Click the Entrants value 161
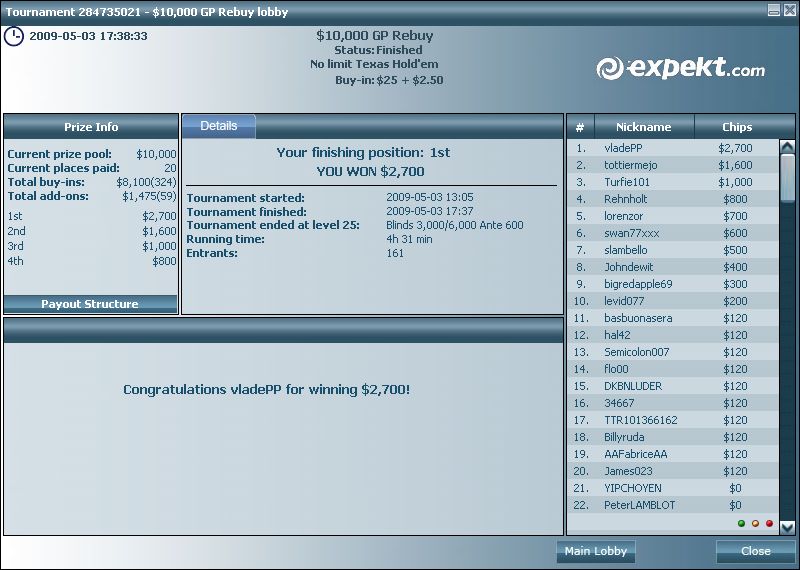 click(x=395, y=253)
